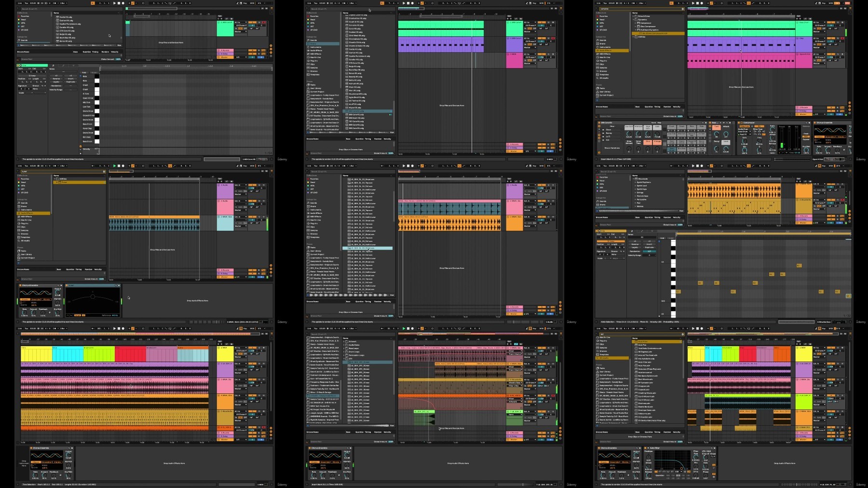
Task: Toggle Tuner device activator in middle-left screenshot
Action: 67,285
